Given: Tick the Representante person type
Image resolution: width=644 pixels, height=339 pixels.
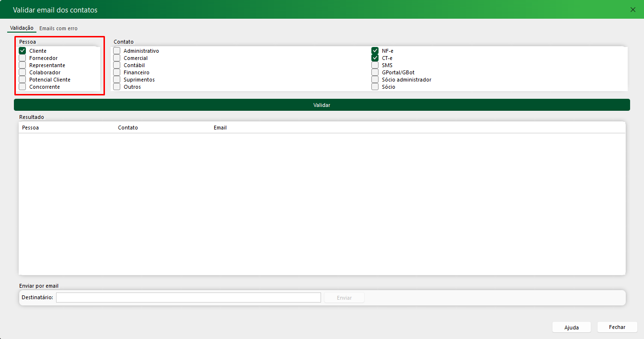Looking at the screenshot, I should coord(23,65).
